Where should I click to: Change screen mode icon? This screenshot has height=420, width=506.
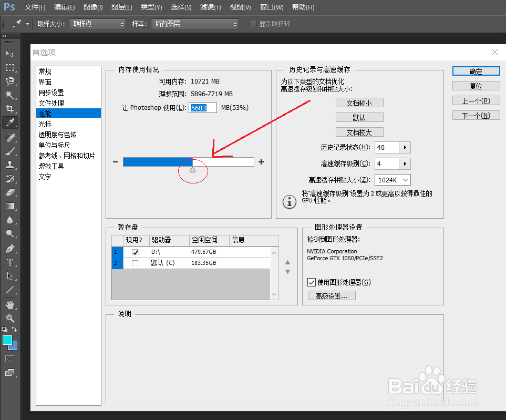click(9, 373)
